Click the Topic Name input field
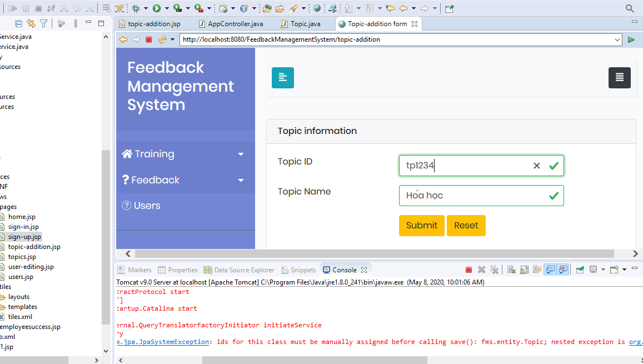Viewport: 643px width, 364px height. [472, 196]
